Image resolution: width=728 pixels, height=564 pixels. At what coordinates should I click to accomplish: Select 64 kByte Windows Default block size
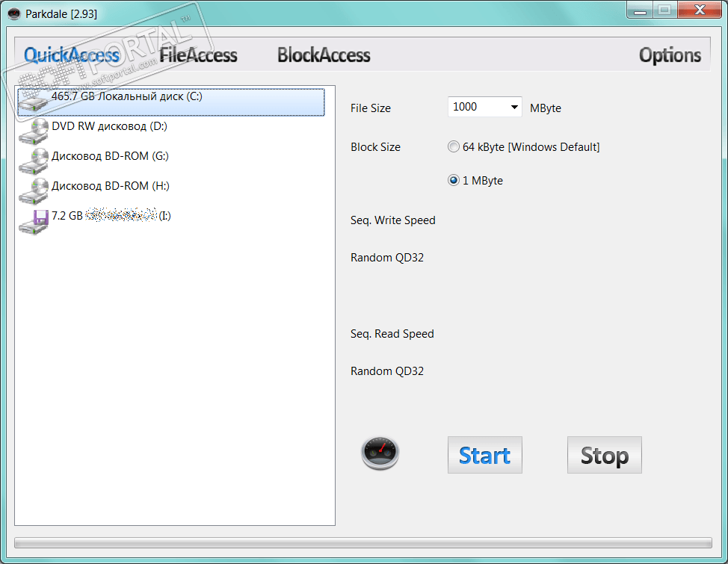pos(454,147)
